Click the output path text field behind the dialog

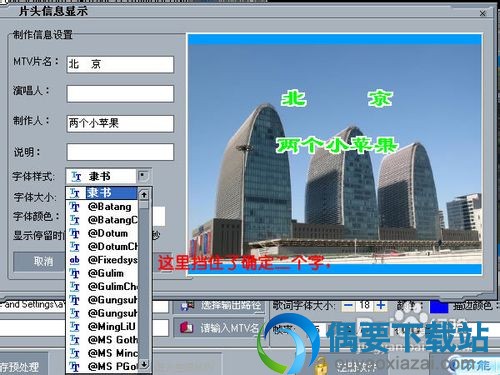pyautogui.click(x=83, y=306)
